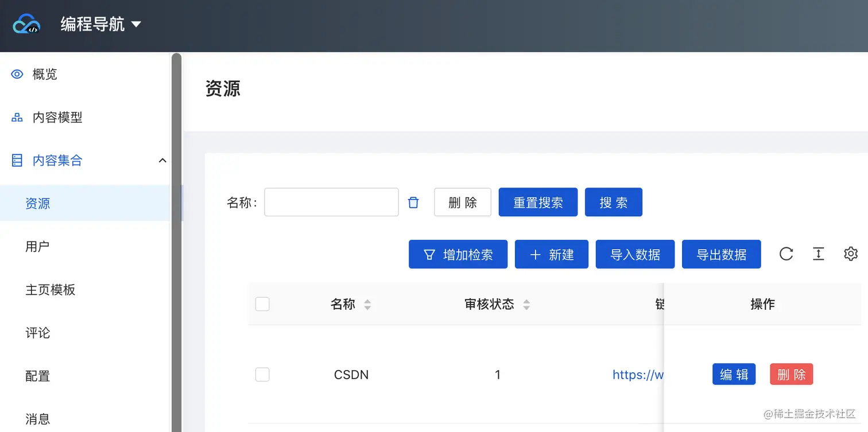868x432 pixels.
Task: Click inside the 名称 search input field
Action: [331, 202]
